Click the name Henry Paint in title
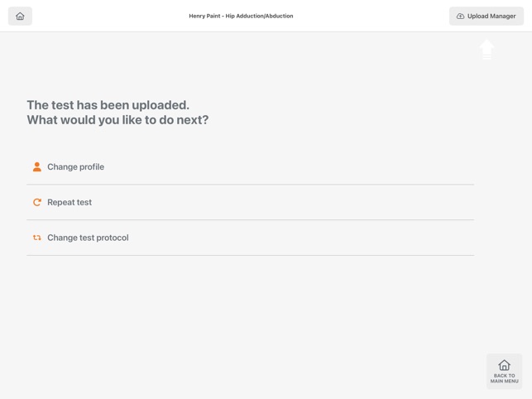This screenshot has height=399, width=532. pos(204,16)
